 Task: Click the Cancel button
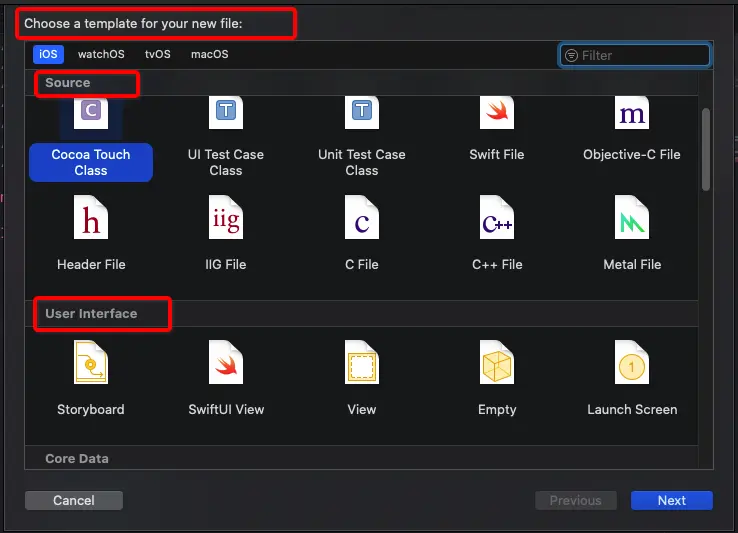point(74,500)
